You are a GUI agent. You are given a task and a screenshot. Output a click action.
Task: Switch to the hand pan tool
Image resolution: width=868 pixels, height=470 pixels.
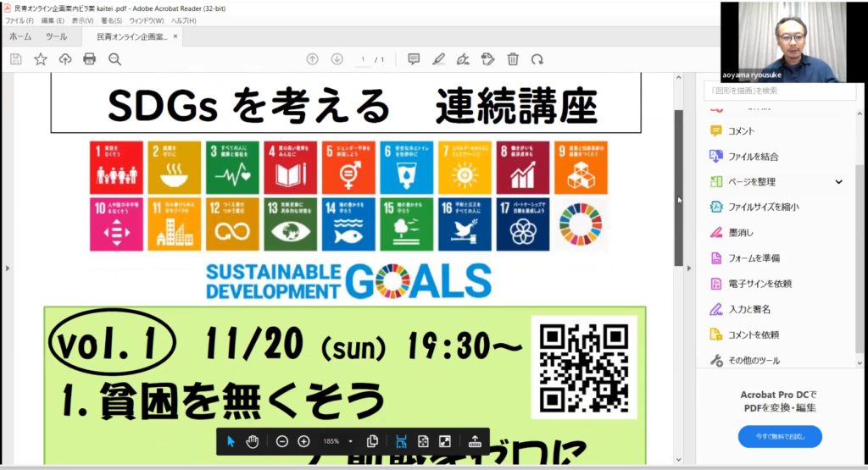[x=252, y=441]
